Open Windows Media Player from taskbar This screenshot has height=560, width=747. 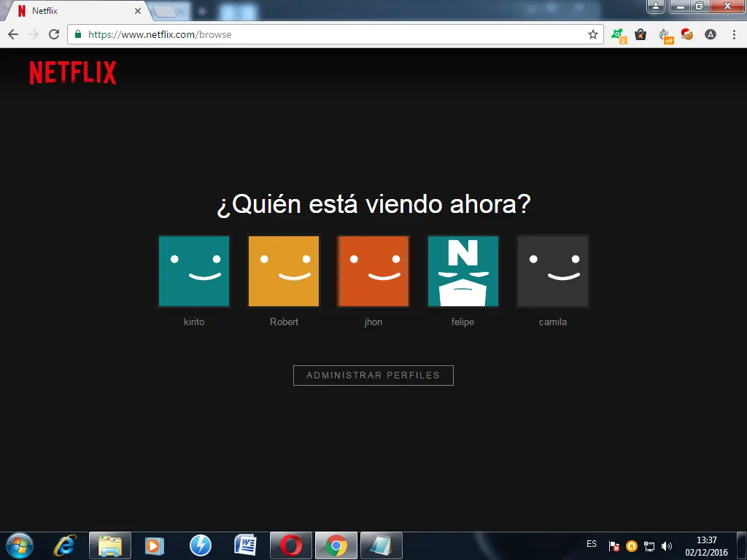(155, 545)
